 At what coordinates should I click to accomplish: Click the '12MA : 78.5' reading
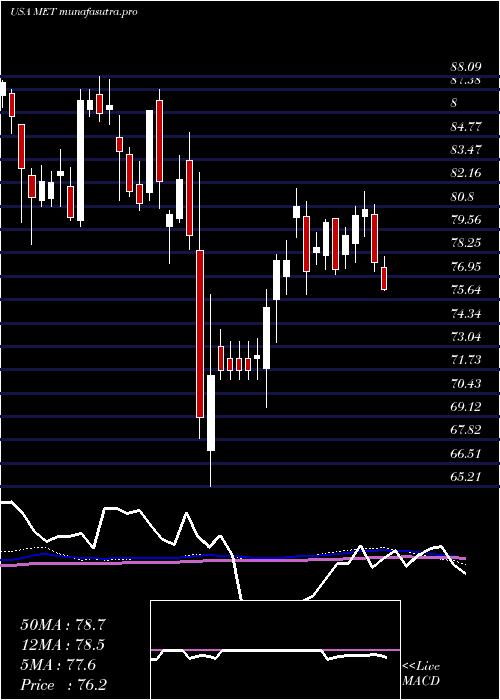pos(63,645)
